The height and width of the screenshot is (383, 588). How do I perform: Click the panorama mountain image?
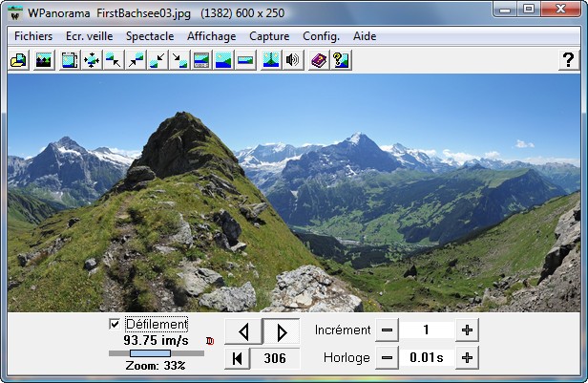(x=294, y=193)
